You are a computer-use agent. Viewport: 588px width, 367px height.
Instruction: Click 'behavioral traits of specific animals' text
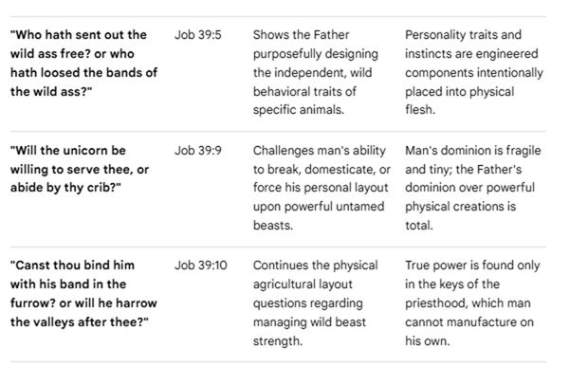pyautogui.click(x=304, y=101)
